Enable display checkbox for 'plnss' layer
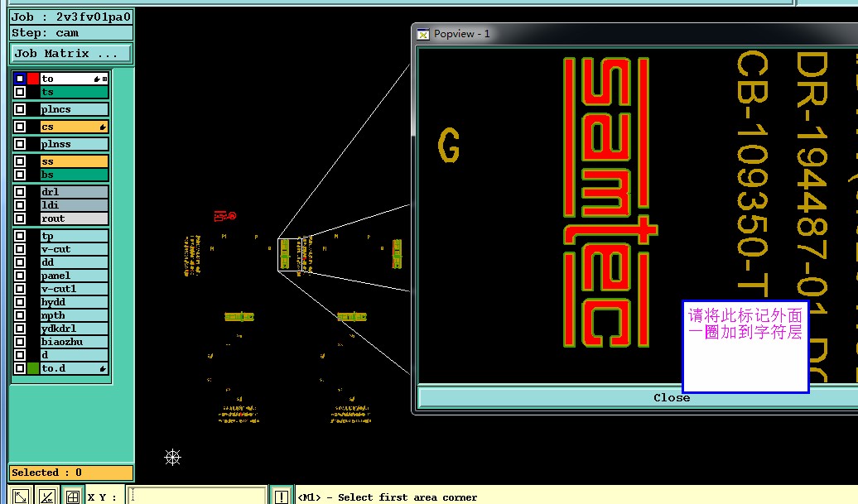This screenshot has width=858, height=504. pos(20,144)
